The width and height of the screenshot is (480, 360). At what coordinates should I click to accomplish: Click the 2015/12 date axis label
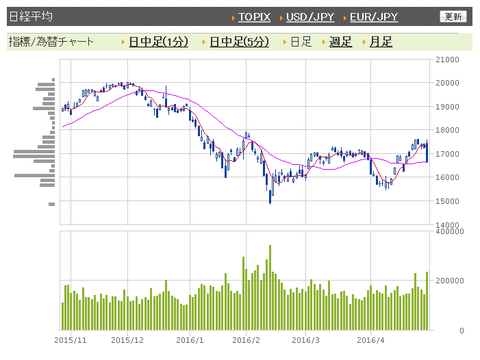(x=127, y=340)
